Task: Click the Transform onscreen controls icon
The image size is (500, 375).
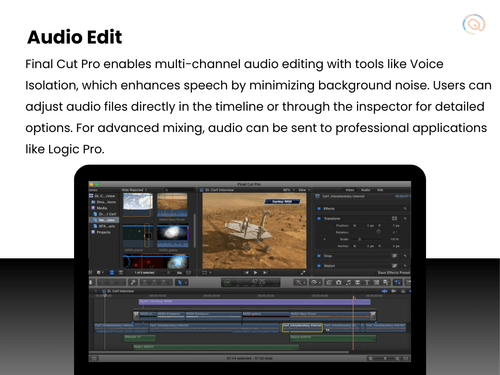Action: click(x=395, y=218)
